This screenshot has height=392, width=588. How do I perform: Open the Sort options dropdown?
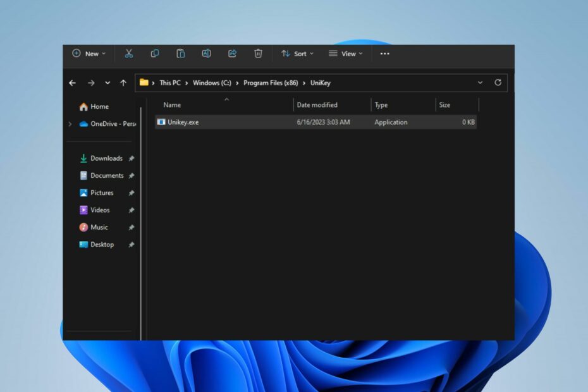coord(297,54)
